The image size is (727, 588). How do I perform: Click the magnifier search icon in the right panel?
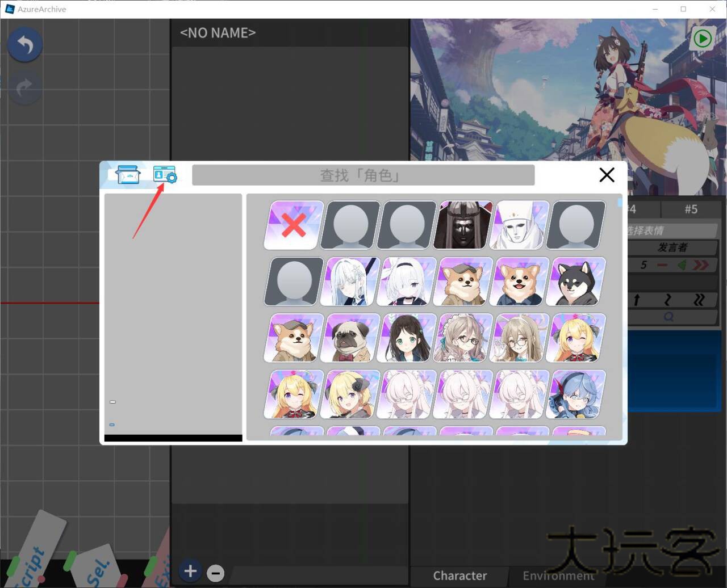click(x=669, y=317)
